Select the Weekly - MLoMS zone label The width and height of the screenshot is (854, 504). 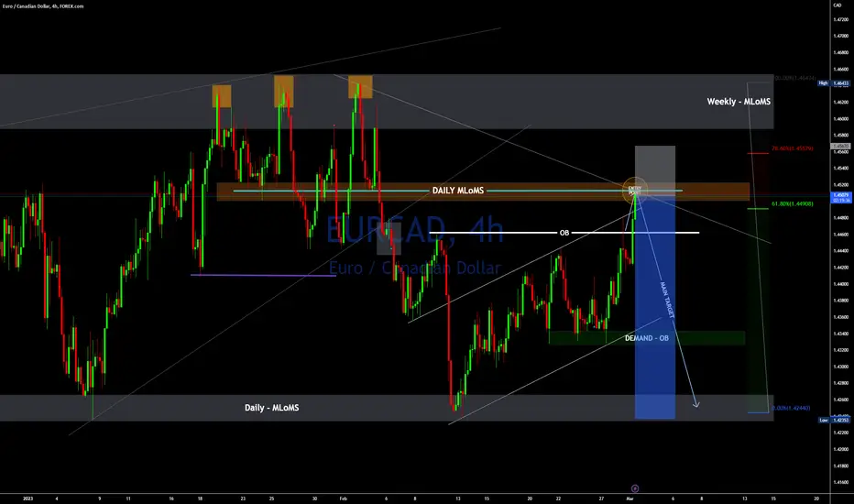pos(739,102)
